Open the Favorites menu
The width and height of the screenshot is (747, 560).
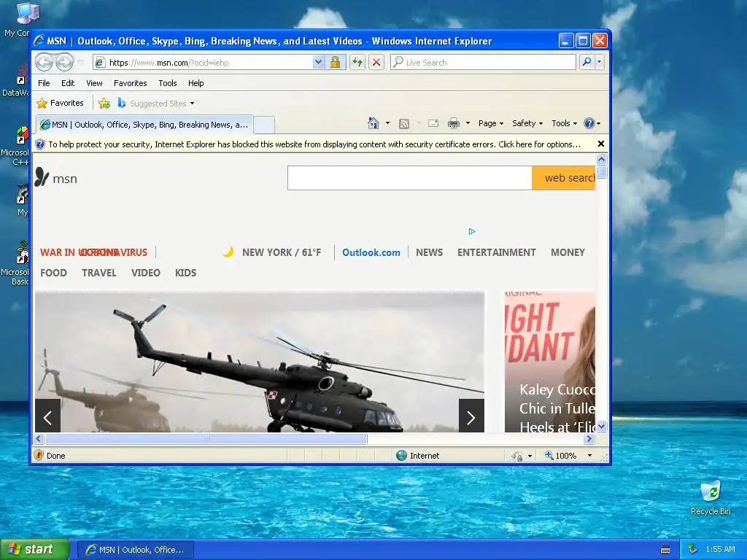[x=130, y=83]
